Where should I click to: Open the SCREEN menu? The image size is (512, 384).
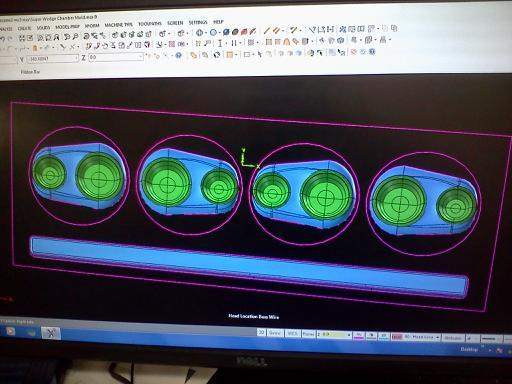click(175, 23)
